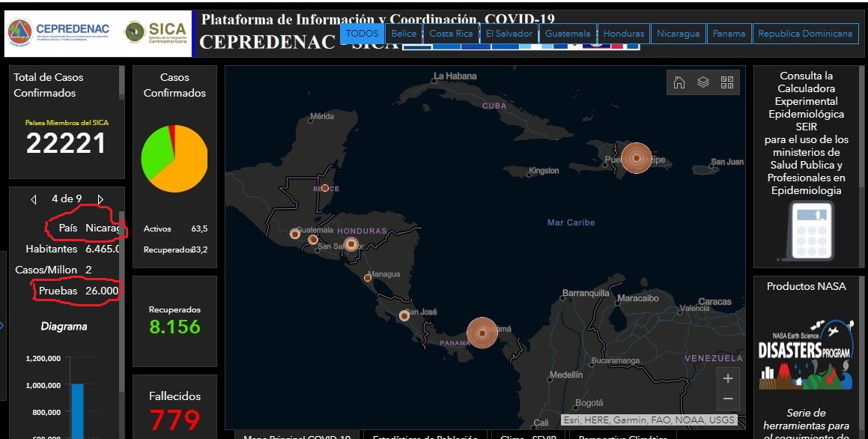Advance to next country with right arrow
Image resolution: width=868 pixels, height=439 pixels.
[100, 199]
